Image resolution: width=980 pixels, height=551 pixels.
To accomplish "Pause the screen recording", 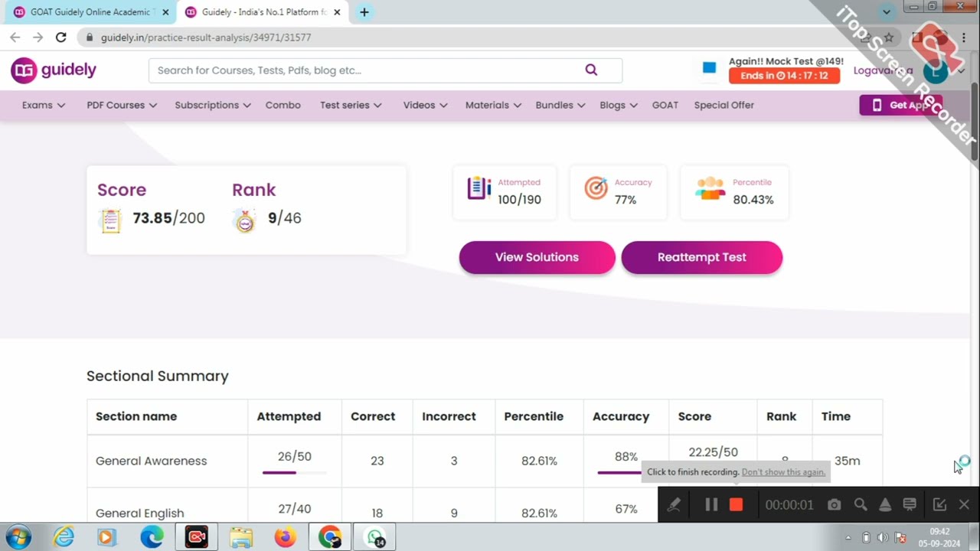I will click(x=711, y=504).
